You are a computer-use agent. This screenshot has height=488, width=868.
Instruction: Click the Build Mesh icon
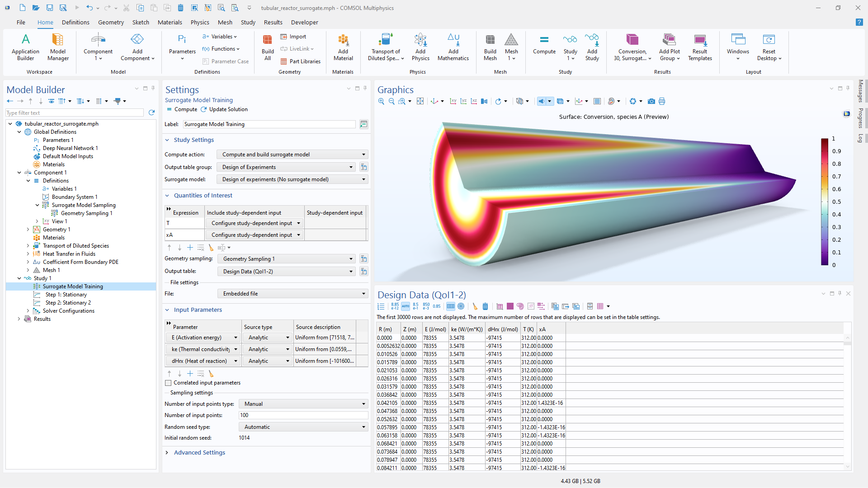pyautogui.click(x=490, y=47)
